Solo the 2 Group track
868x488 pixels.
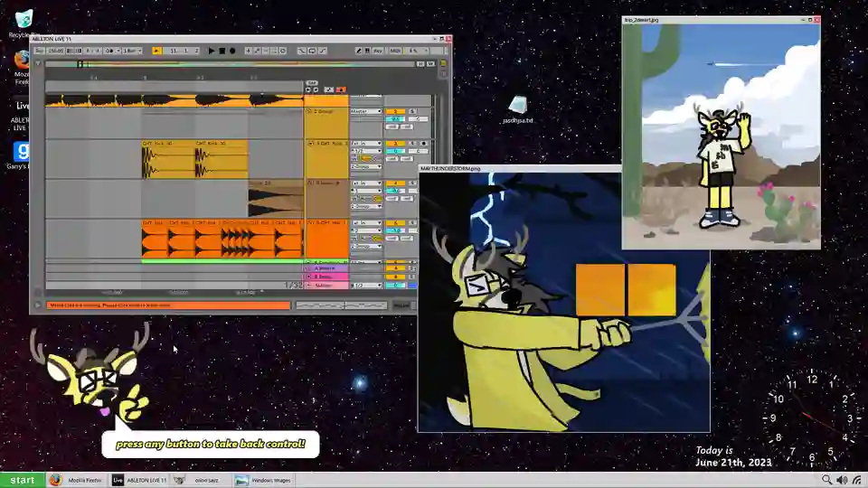[412, 111]
